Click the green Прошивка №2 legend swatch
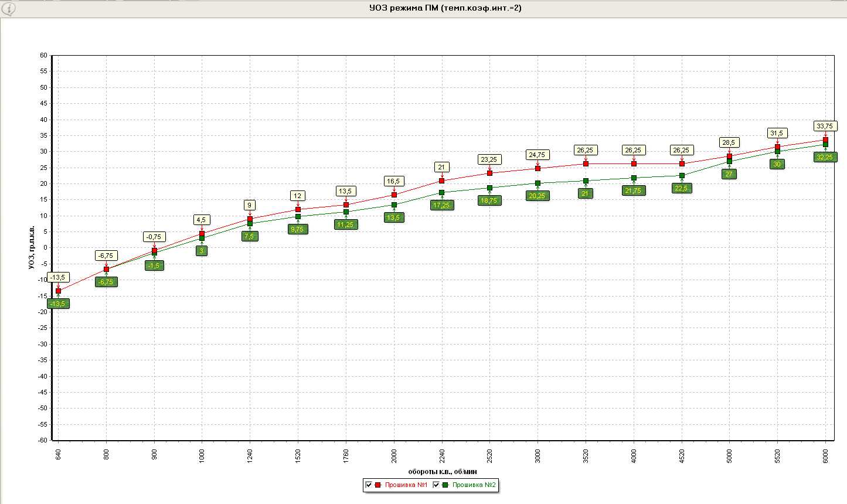Screen dimensions: 847x504 [x=445, y=485]
